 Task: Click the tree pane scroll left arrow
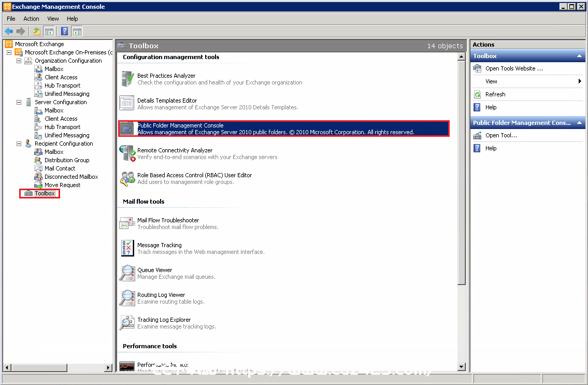point(7,368)
